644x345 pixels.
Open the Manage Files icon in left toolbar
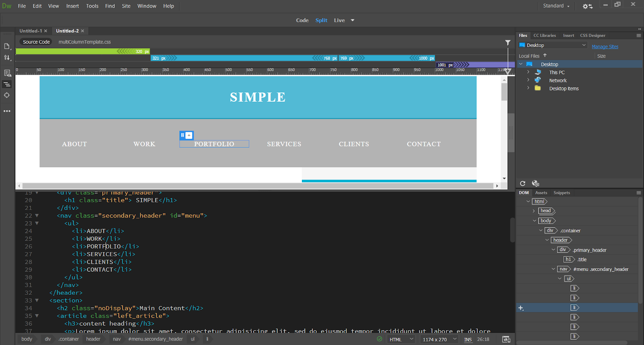(x=7, y=46)
